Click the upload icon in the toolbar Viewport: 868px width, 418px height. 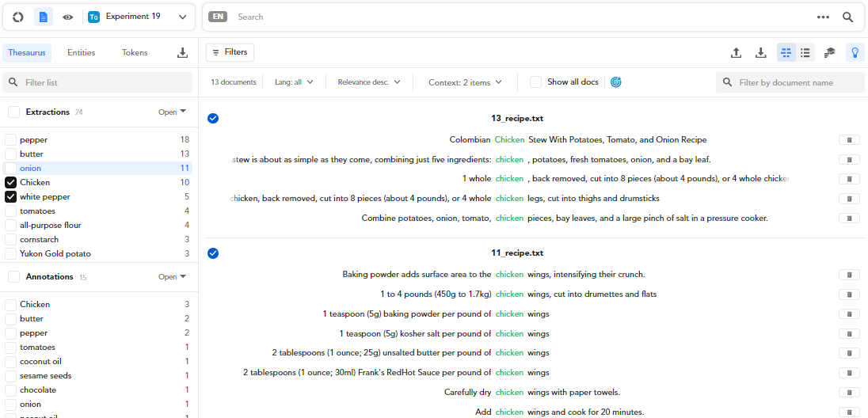pyautogui.click(x=736, y=52)
